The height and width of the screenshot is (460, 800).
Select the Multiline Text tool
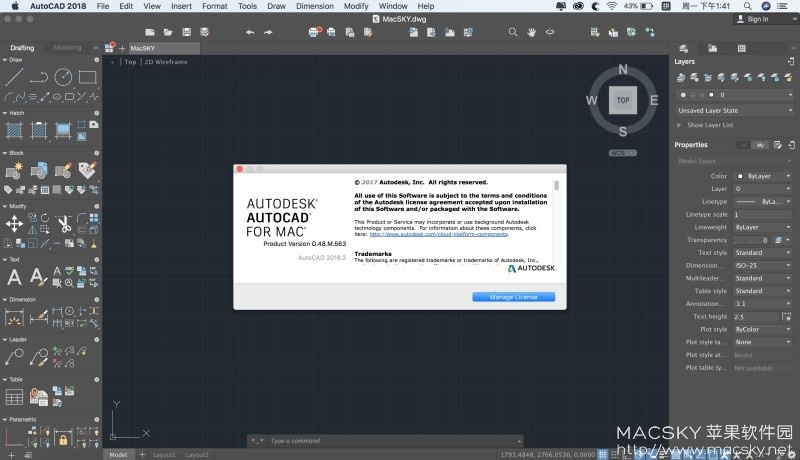coord(14,277)
